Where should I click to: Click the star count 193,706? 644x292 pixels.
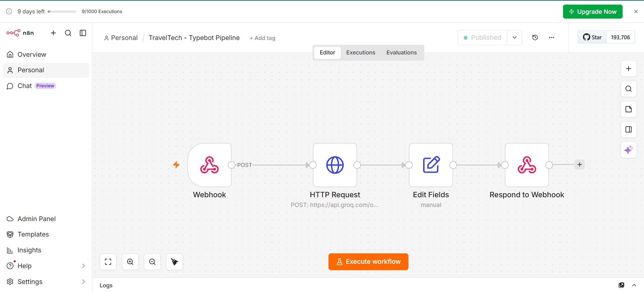tap(621, 37)
